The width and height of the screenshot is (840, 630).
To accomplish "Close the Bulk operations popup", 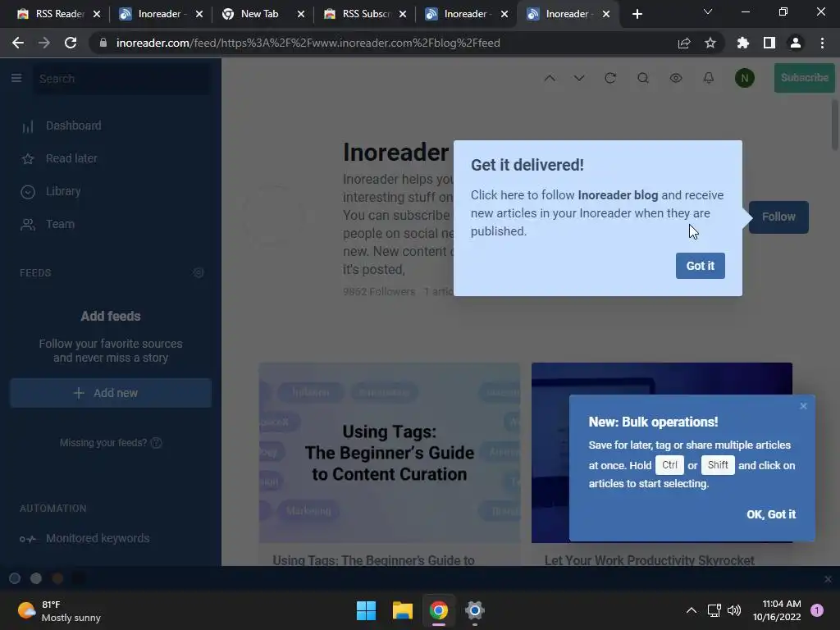I will click(x=803, y=406).
